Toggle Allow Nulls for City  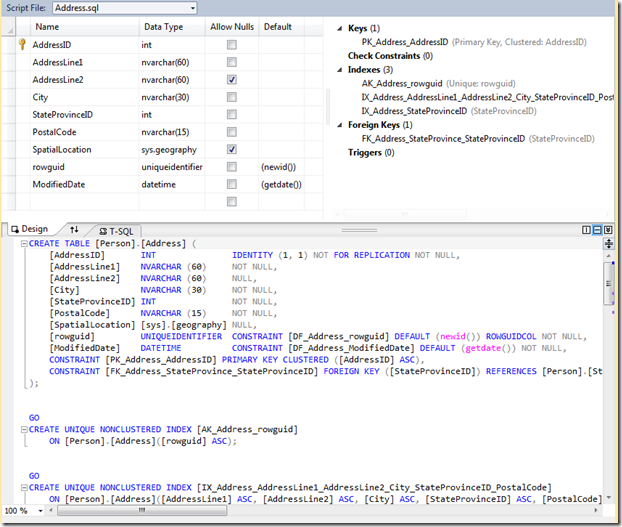[x=232, y=97]
